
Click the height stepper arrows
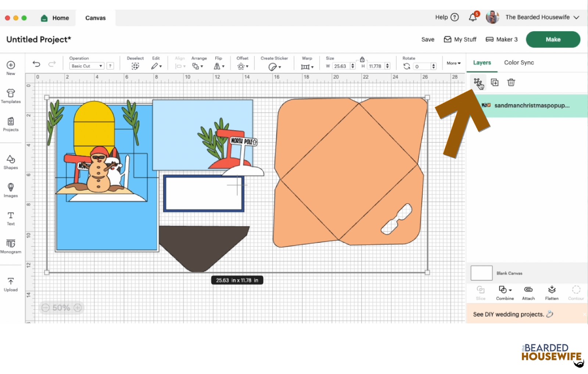[387, 66]
